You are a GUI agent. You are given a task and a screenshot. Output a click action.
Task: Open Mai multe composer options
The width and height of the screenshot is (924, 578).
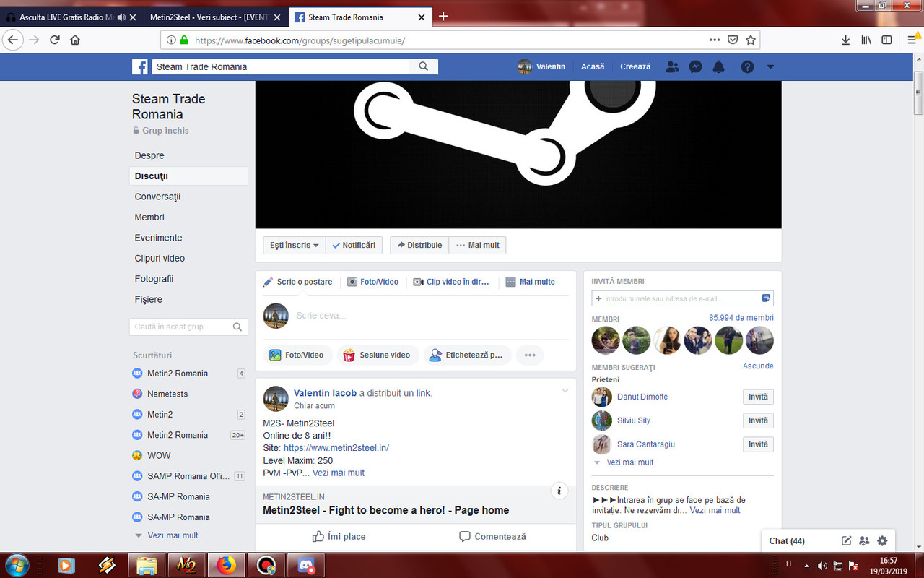click(x=530, y=282)
